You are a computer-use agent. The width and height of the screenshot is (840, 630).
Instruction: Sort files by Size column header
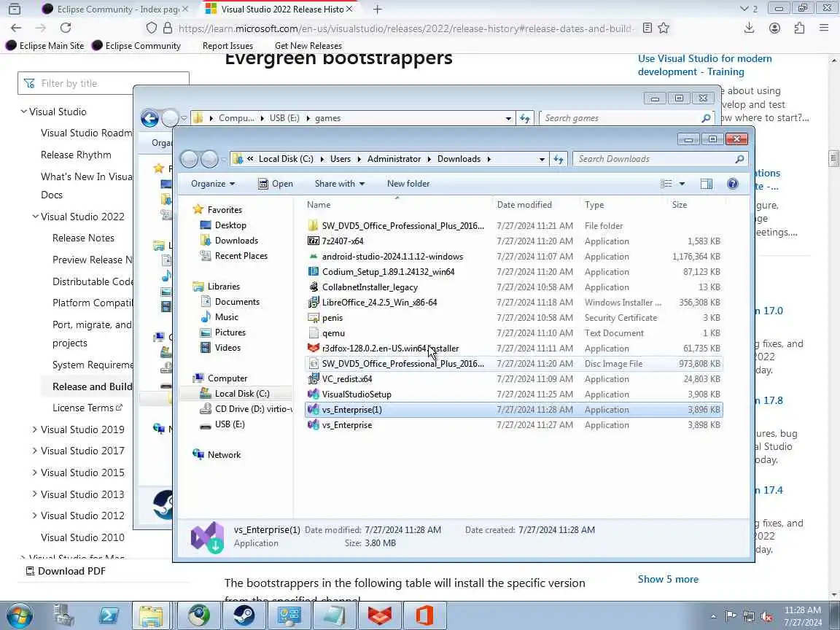(x=680, y=205)
